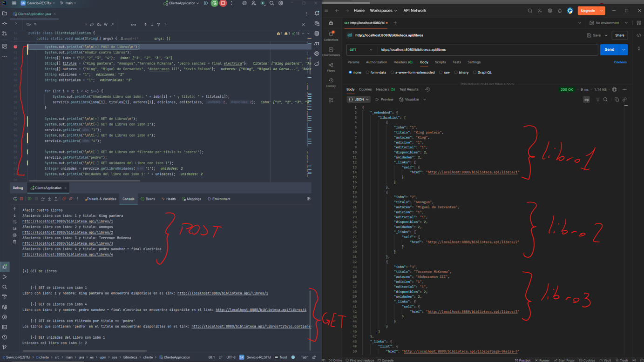This screenshot has height=362, width=644.
Task: Open the Mappings debug tab
Action: point(191,199)
